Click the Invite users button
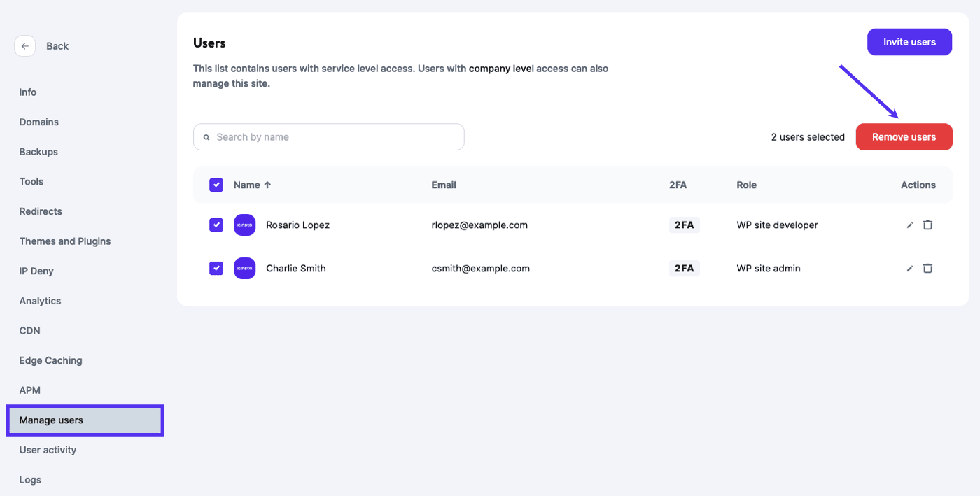This screenshot has height=496, width=980. 909,42
